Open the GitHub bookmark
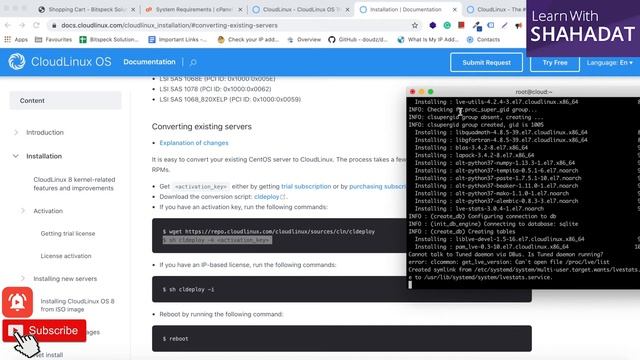 pos(358,40)
